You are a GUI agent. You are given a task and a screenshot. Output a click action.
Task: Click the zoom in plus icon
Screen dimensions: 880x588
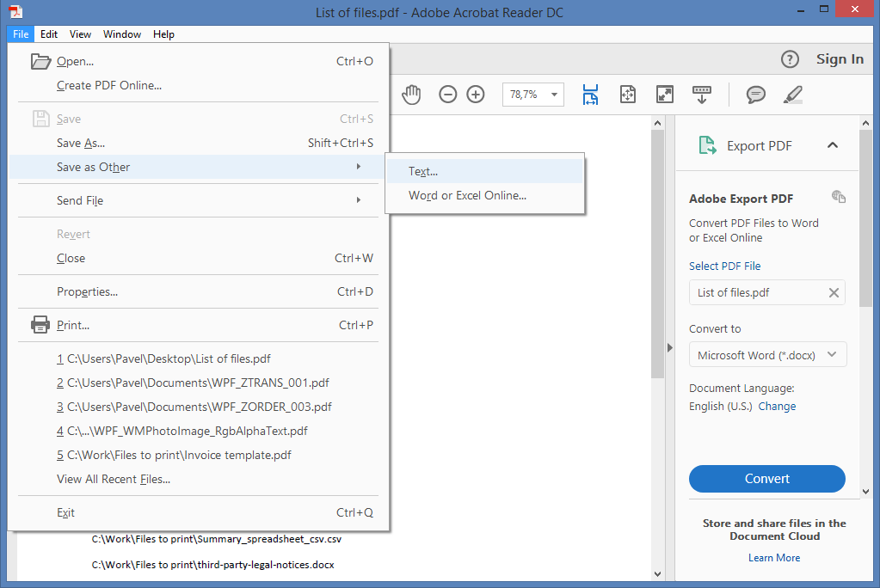pyautogui.click(x=476, y=95)
